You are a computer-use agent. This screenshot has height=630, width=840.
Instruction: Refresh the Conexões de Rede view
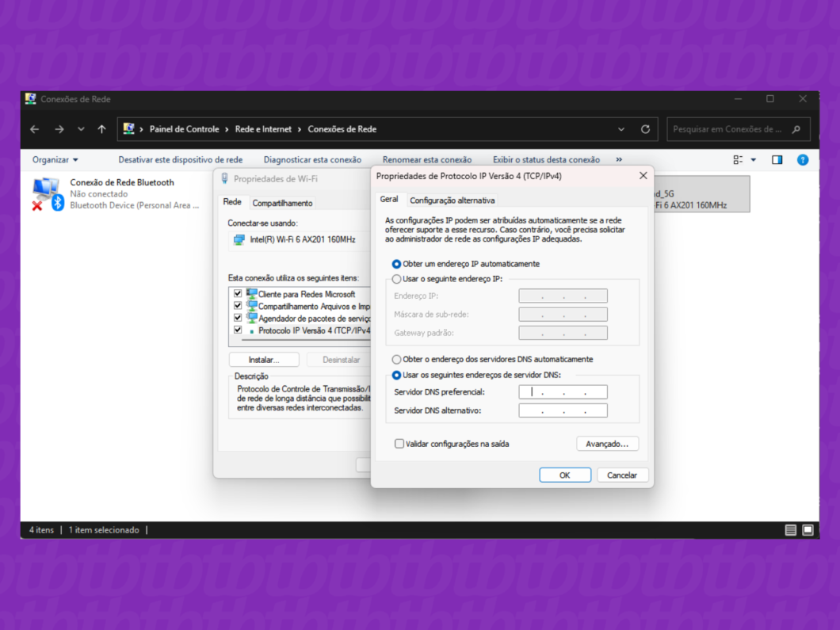[x=646, y=129]
